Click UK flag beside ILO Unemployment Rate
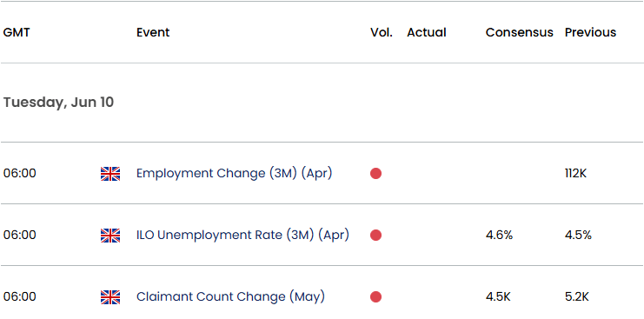644x319 pixels. 110,236
